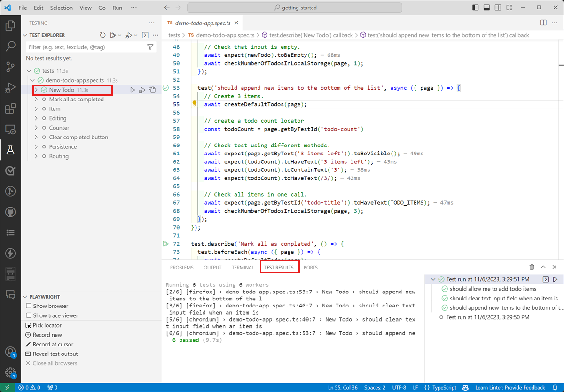Run the New Todo test group

(x=133, y=90)
